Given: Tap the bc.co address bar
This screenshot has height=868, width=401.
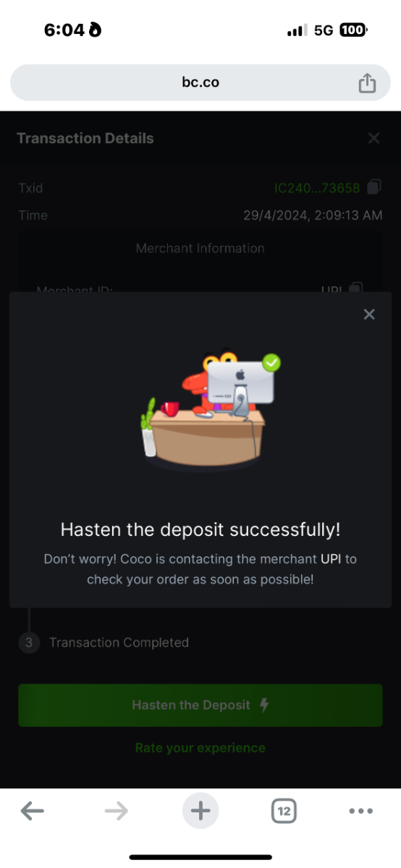Looking at the screenshot, I should click(200, 82).
